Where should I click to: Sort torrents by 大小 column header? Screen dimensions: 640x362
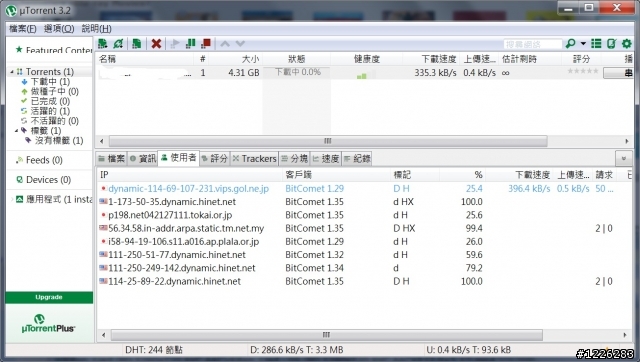(x=236, y=59)
